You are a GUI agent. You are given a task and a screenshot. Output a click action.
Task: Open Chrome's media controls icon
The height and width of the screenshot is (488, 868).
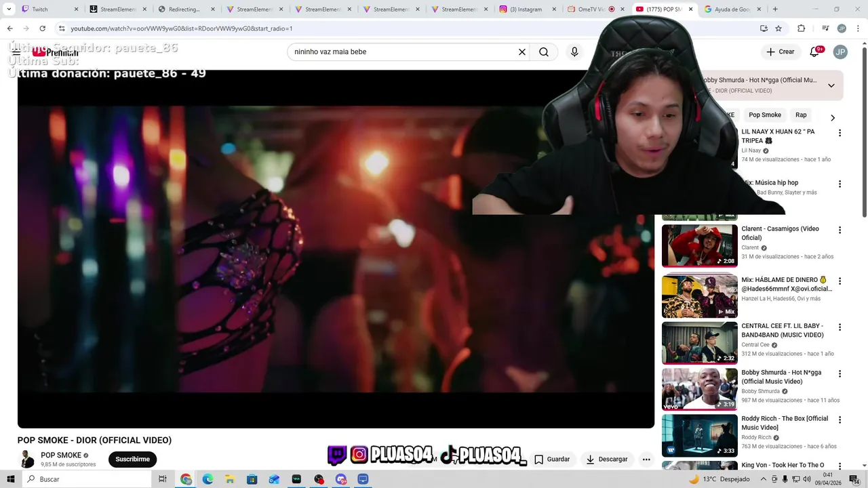(825, 28)
